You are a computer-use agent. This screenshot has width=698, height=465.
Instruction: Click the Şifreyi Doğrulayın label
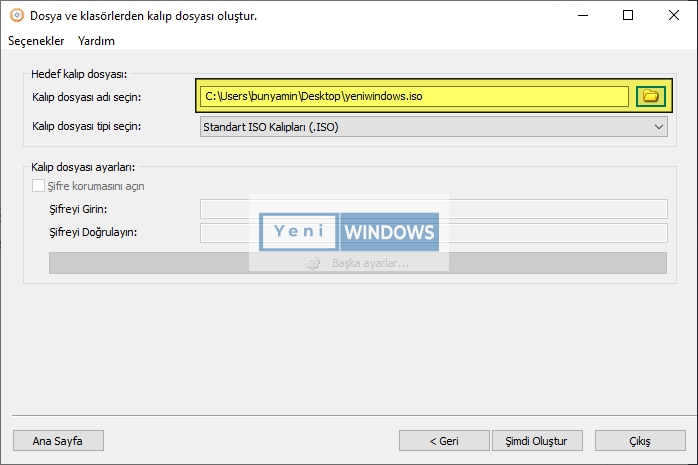click(x=93, y=232)
